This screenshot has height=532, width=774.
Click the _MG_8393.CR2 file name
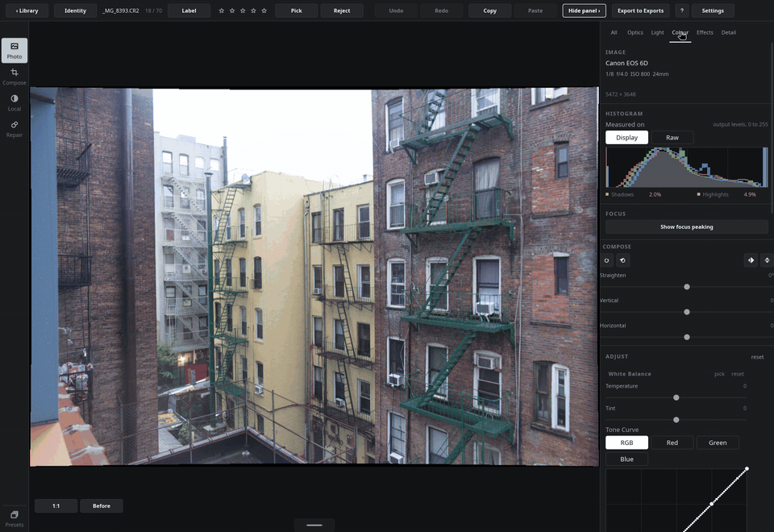click(120, 10)
